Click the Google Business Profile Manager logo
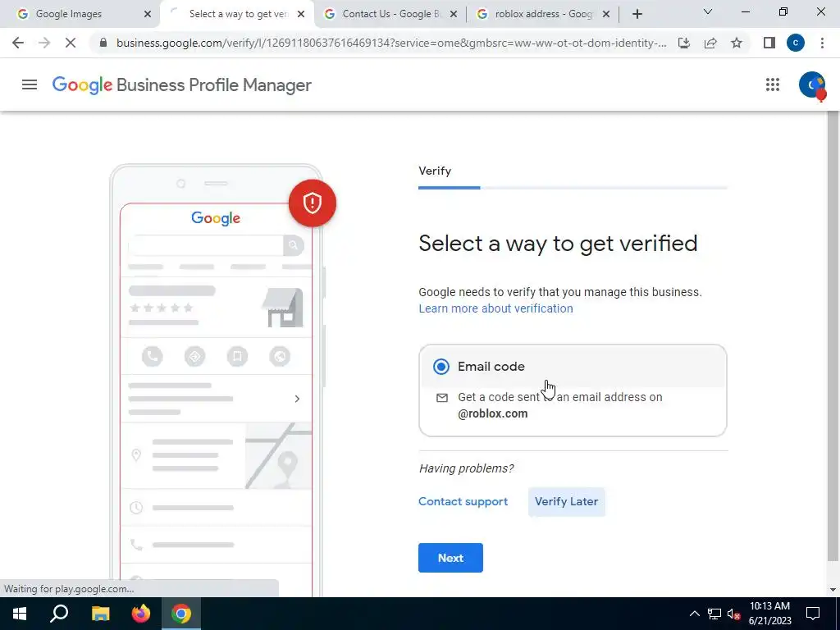Screen dimensions: 840x630 point(181,85)
